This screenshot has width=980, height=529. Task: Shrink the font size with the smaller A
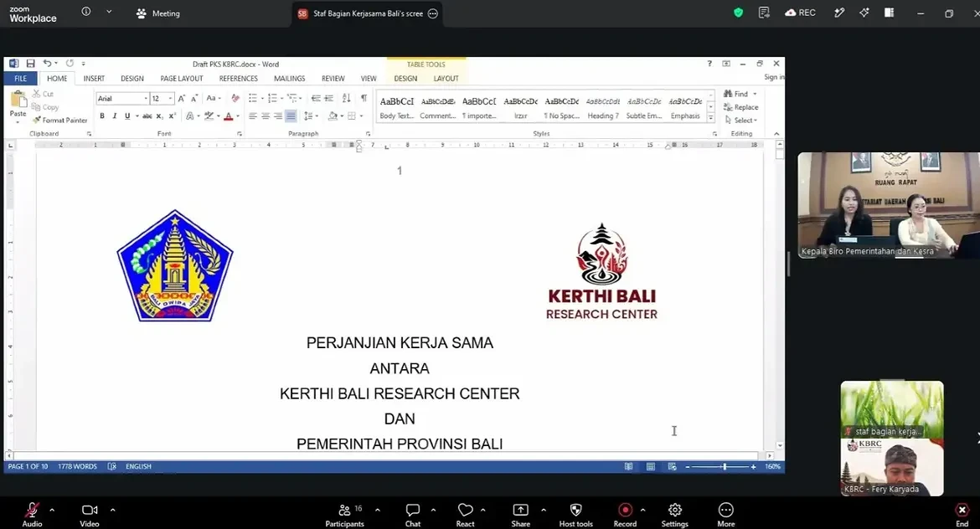click(194, 99)
